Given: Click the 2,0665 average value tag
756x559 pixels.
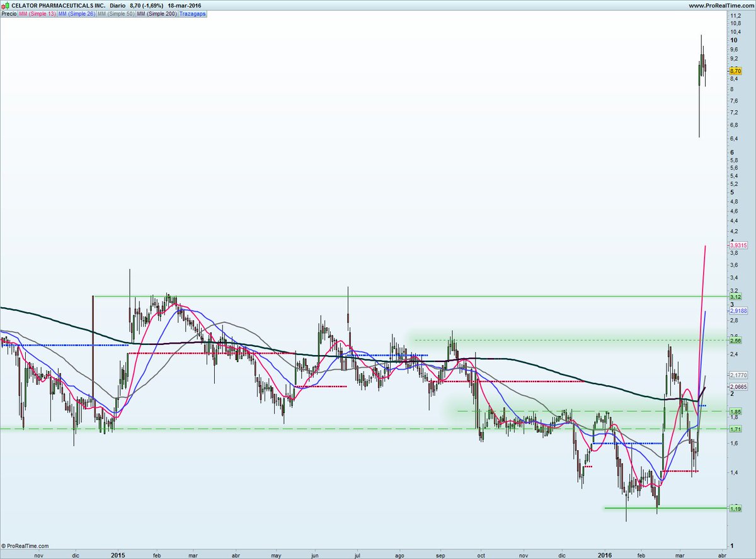Looking at the screenshot, I should (x=738, y=387).
